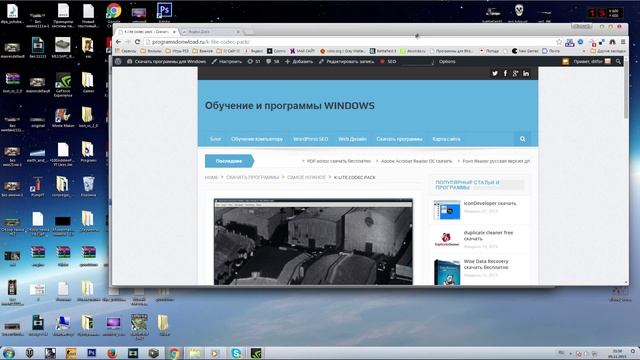Open GeForce Experience desktop shortcut
The width and height of the screenshot is (640, 360).
[x=63, y=84]
